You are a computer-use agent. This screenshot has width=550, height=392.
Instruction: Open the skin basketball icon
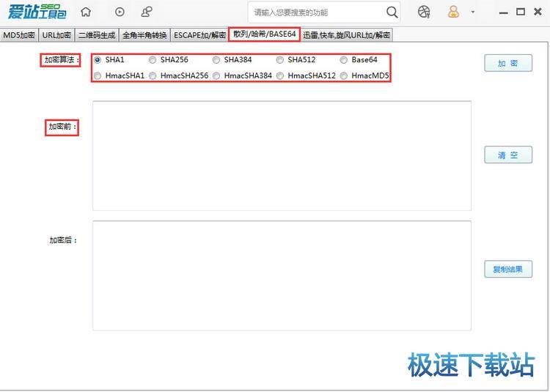pos(424,12)
